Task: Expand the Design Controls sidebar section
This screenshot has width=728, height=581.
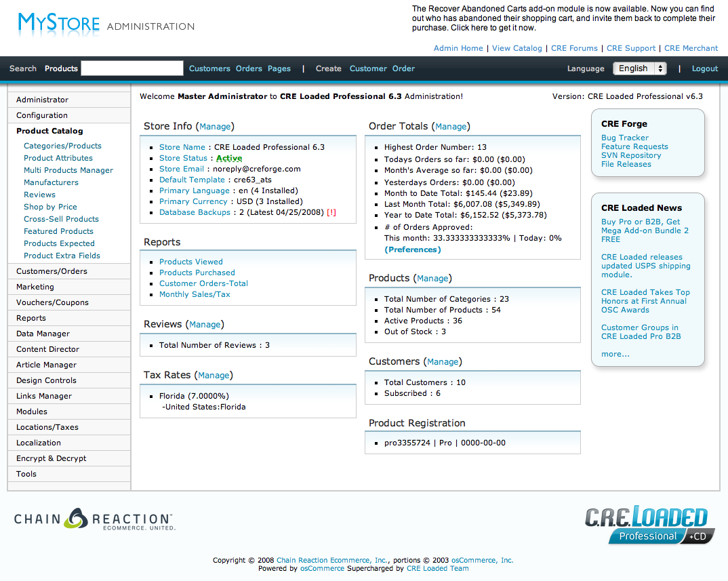Action: click(x=69, y=380)
